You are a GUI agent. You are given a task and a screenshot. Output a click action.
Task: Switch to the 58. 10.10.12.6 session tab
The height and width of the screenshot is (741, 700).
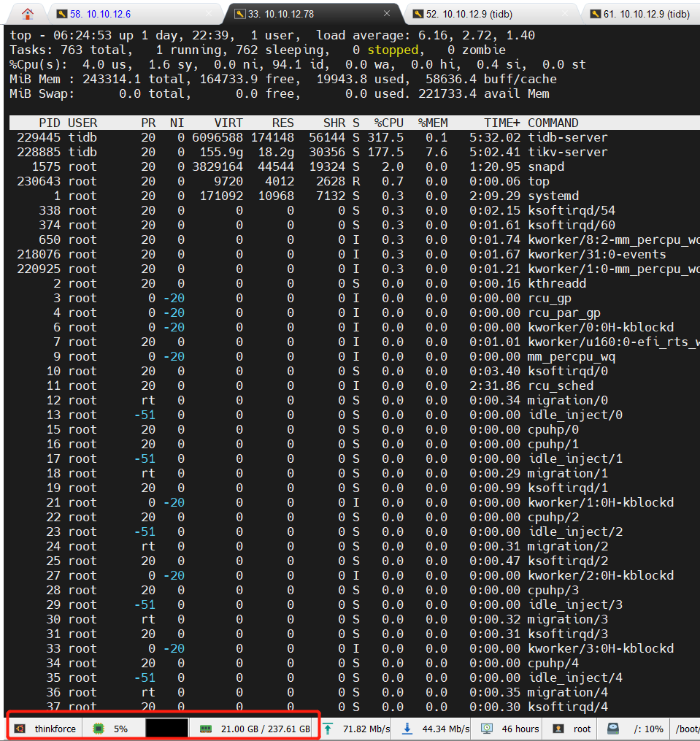100,14
